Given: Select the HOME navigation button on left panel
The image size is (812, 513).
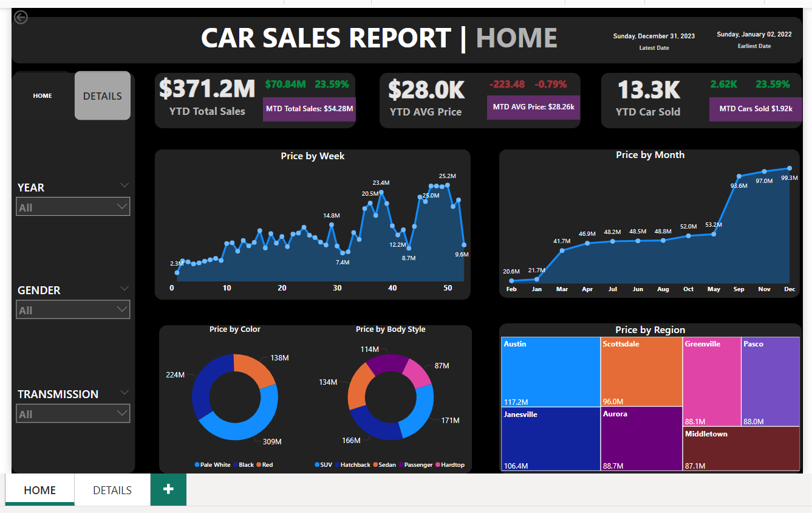Looking at the screenshot, I should [x=43, y=95].
